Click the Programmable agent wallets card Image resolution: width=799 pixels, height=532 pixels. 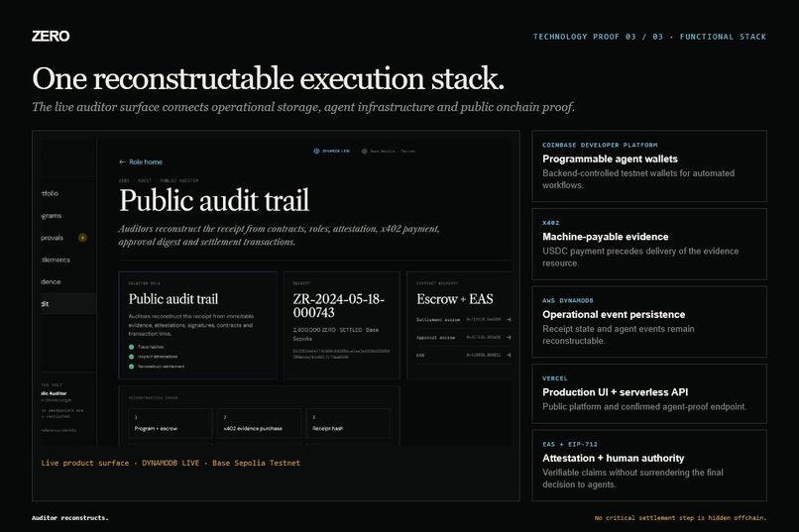click(x=649, y=166)
